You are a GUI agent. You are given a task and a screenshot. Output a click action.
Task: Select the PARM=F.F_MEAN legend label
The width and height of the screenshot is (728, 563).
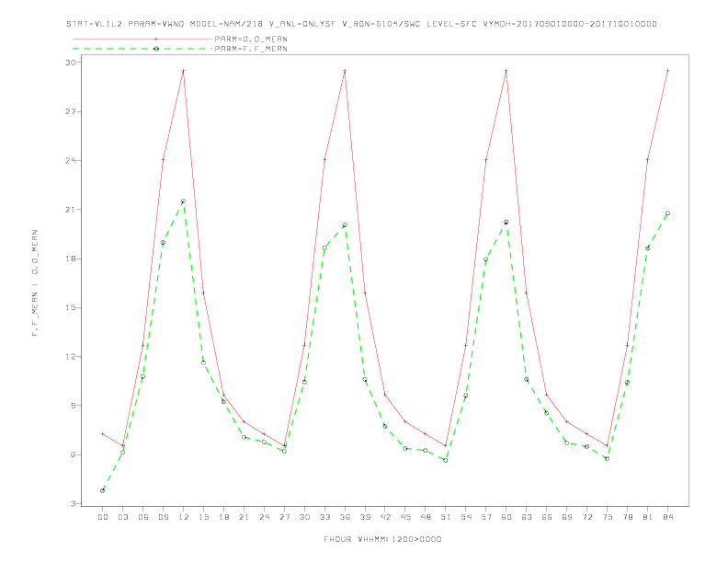[x=251, y=49]
